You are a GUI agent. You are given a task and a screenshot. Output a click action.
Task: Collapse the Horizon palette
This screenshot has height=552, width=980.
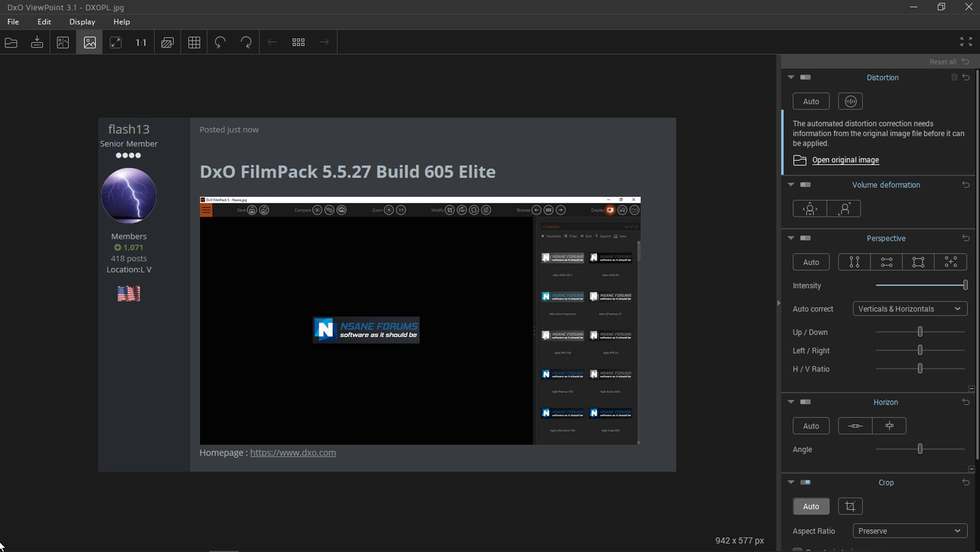click(x=791, y=402)
